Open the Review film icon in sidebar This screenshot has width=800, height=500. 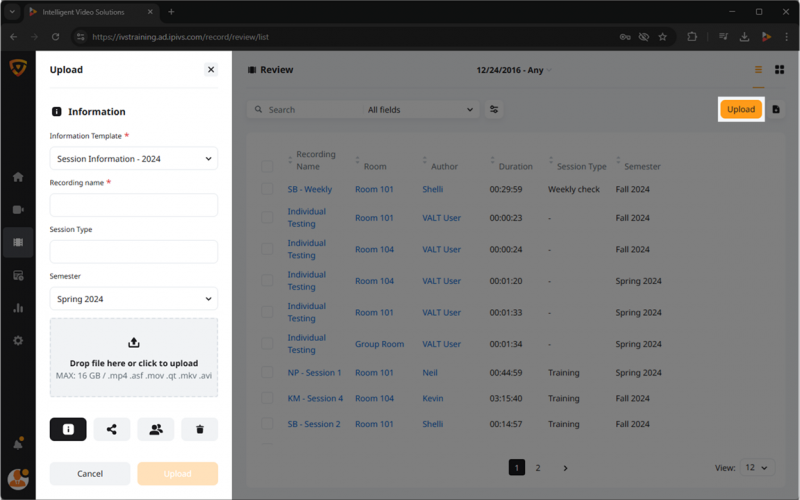coord(18,242)
